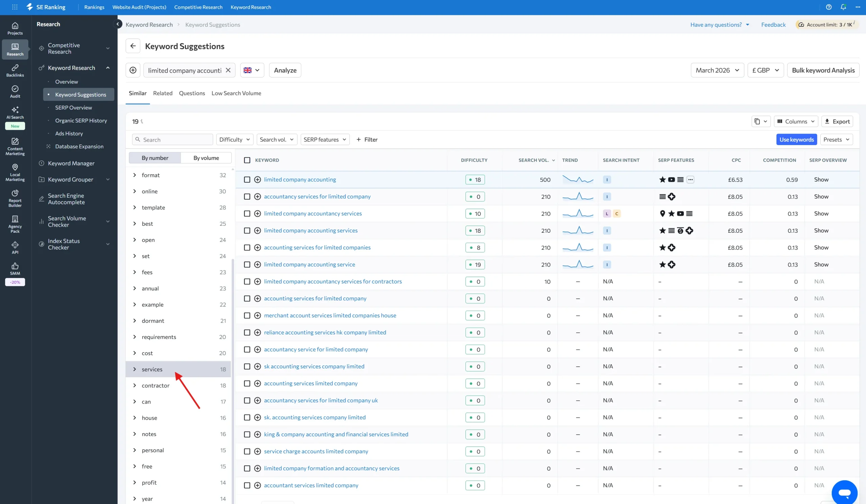Open the March 2026 date dropdown
Screen dimensions: 866x504
click(717, 70)
